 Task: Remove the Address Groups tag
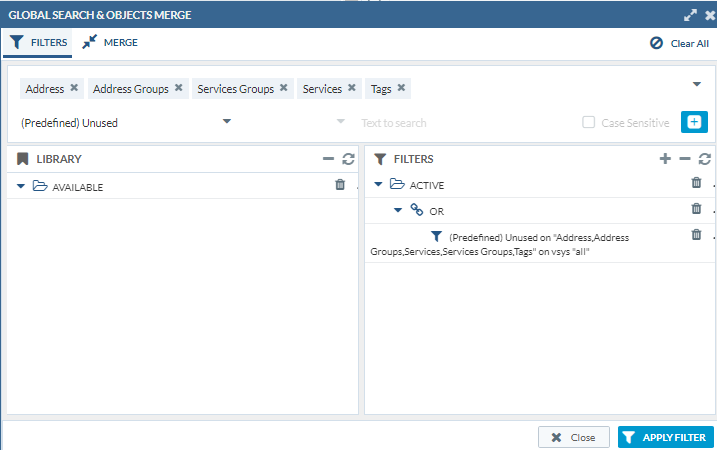[x=179, y=88]
